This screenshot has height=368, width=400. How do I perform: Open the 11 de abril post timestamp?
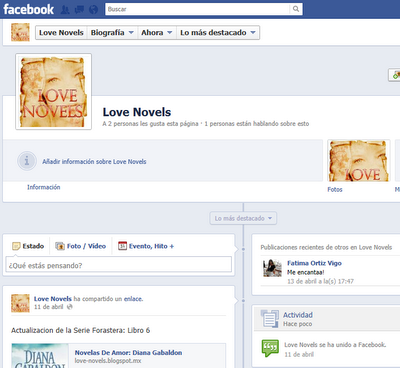coord(49,307)
